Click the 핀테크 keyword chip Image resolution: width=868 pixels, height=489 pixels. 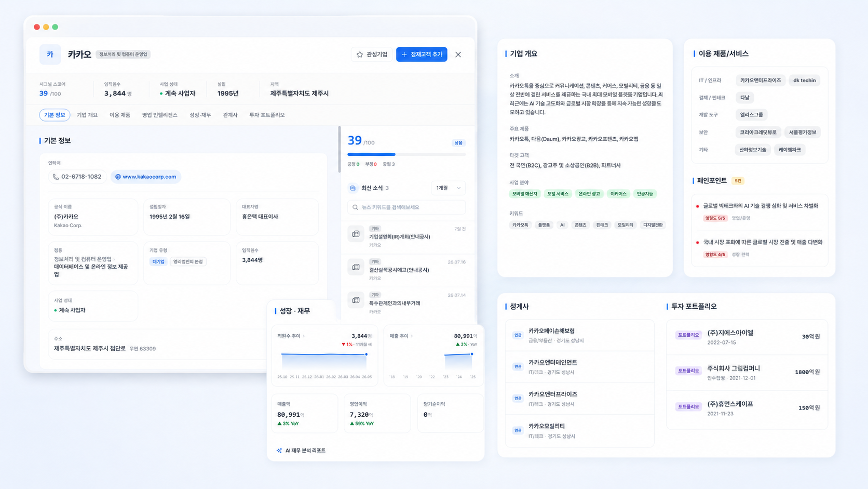tap(602, 225)
